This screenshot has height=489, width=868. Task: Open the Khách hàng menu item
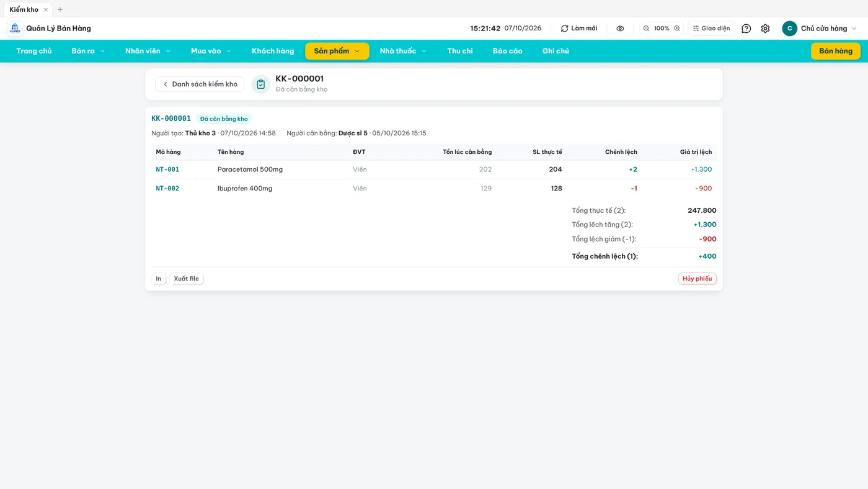click(273, 51)
